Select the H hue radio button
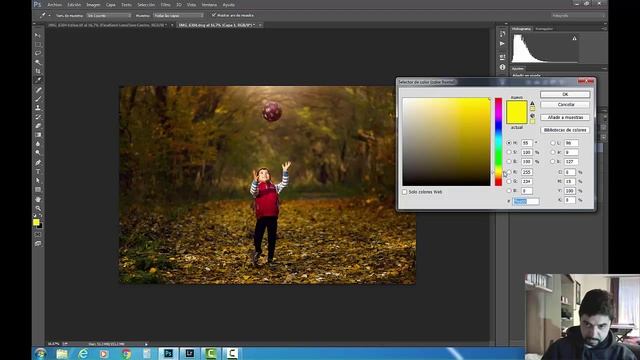The image size is (640, 360). [x=509, y=143]
